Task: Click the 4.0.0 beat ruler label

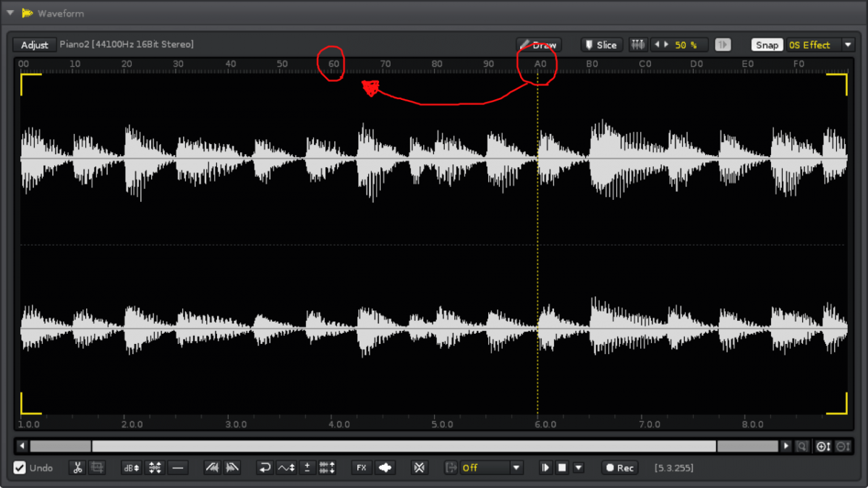Action: 339,424
